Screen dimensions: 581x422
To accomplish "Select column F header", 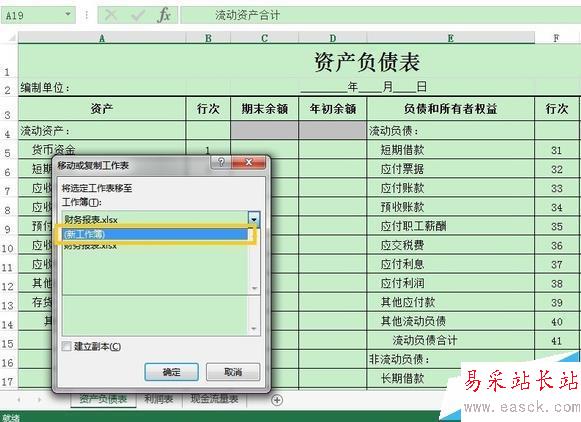I will pos(556,38).
